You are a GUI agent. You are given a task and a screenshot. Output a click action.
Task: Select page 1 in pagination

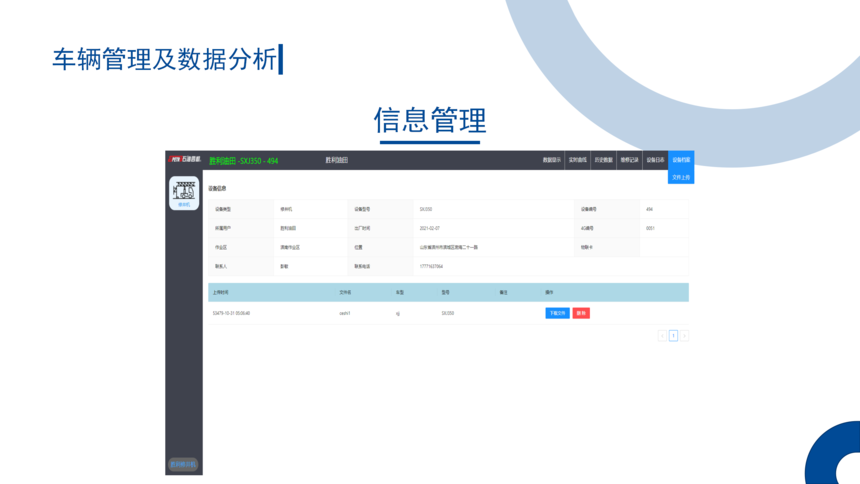coord(673,335)
